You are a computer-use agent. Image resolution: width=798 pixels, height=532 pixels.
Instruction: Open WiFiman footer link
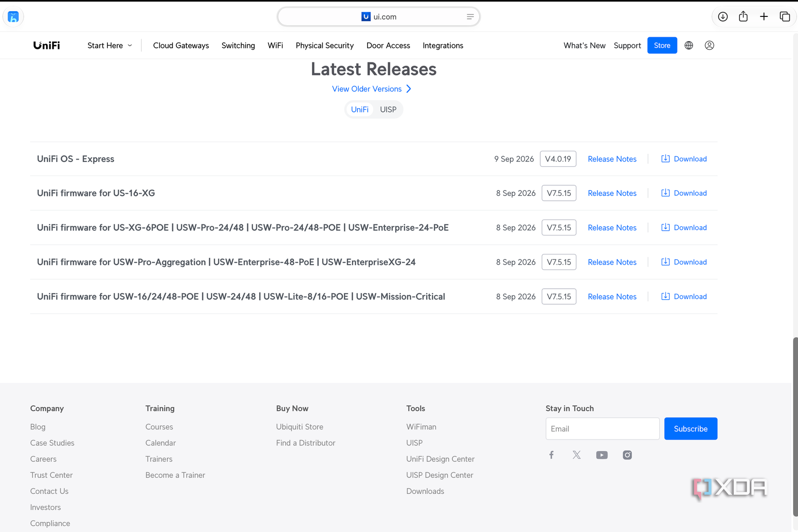[421, 427]
